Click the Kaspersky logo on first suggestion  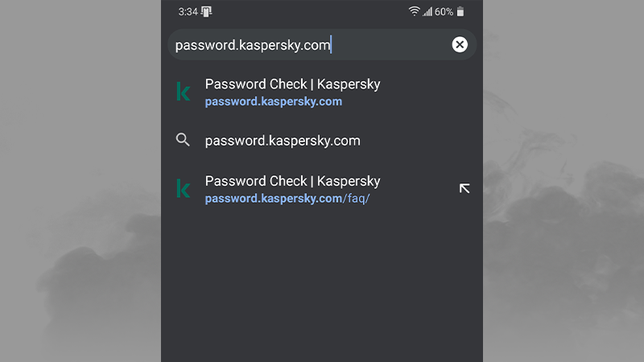tap(184, 92)
